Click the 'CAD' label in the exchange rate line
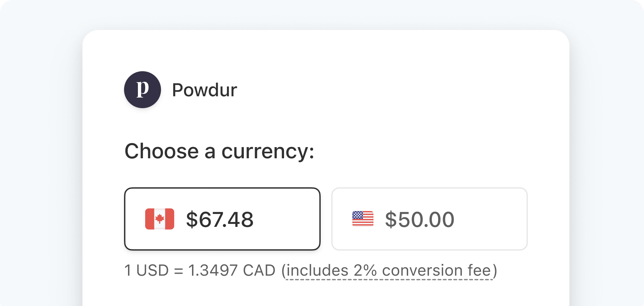The width and height of the screenshot is (644, 306). 259,270
